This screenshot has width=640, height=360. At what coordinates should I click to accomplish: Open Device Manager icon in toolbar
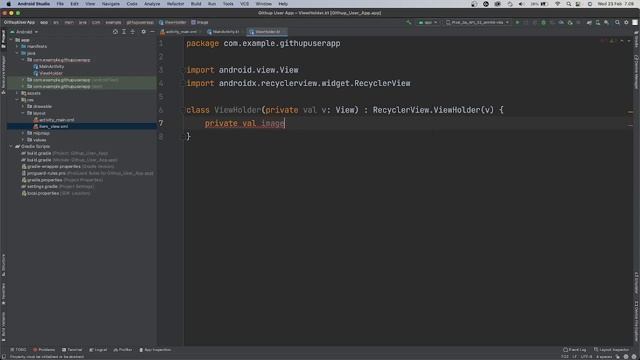pyautogui.click(x=598, y=22)
